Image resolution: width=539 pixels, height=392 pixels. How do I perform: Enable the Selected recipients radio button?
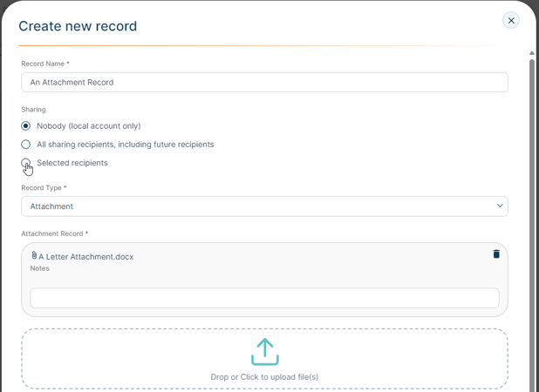pyautogui.click(x=26, y=163)
